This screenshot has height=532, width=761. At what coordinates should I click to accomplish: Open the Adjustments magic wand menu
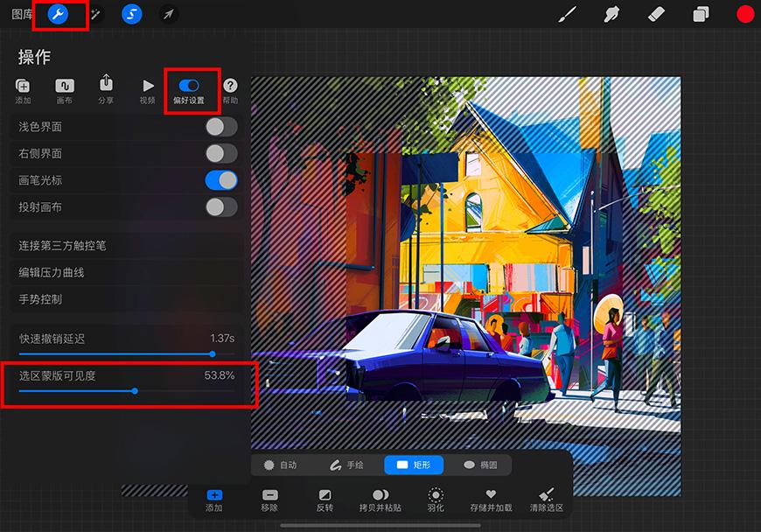pos(95,14)
